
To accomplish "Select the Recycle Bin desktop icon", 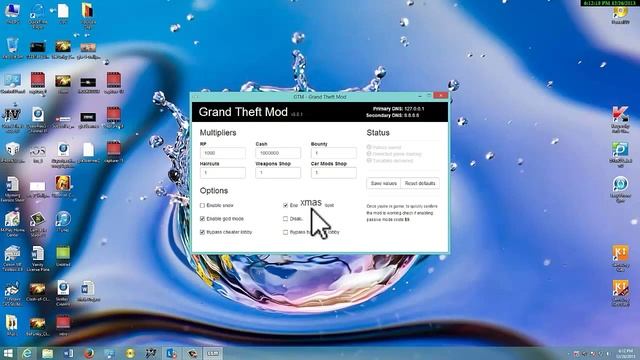I will tap(12, 49).
